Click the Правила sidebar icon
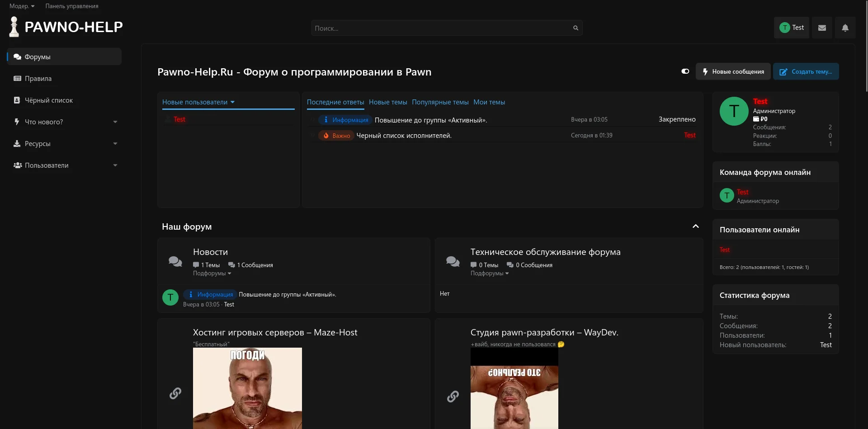This screenshot has width=868, height=429. click(x=17, y=78)
